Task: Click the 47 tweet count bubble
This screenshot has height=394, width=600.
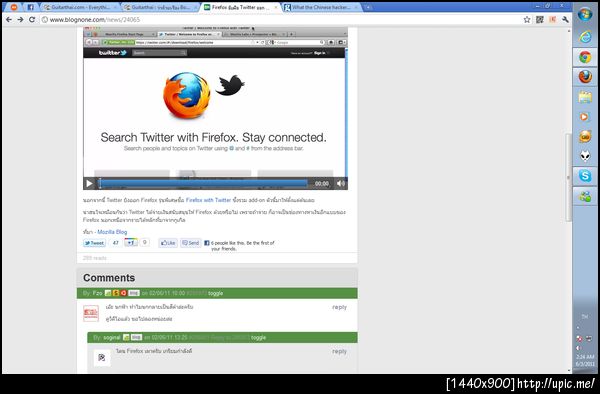Action: tap(115, 243)
